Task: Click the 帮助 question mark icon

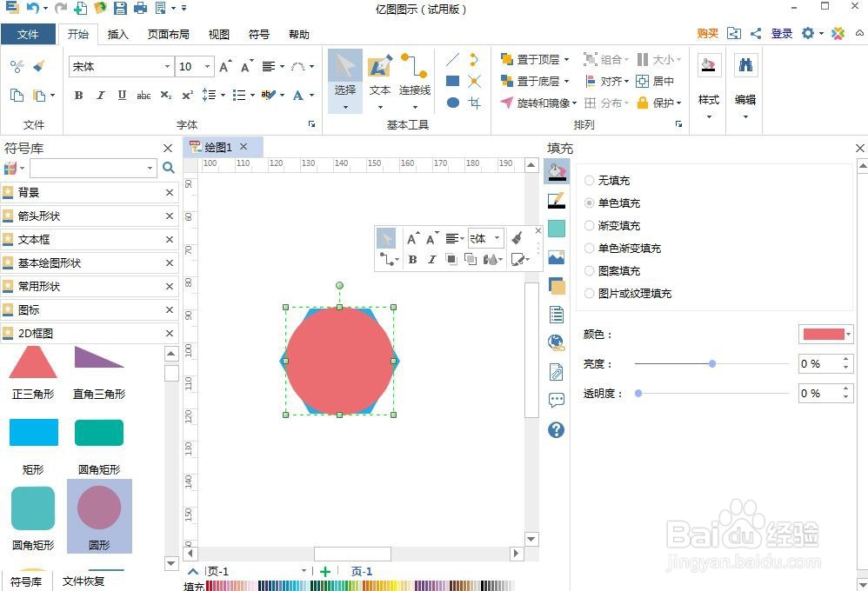Action: pyautogui.click(x=555, y=429)
